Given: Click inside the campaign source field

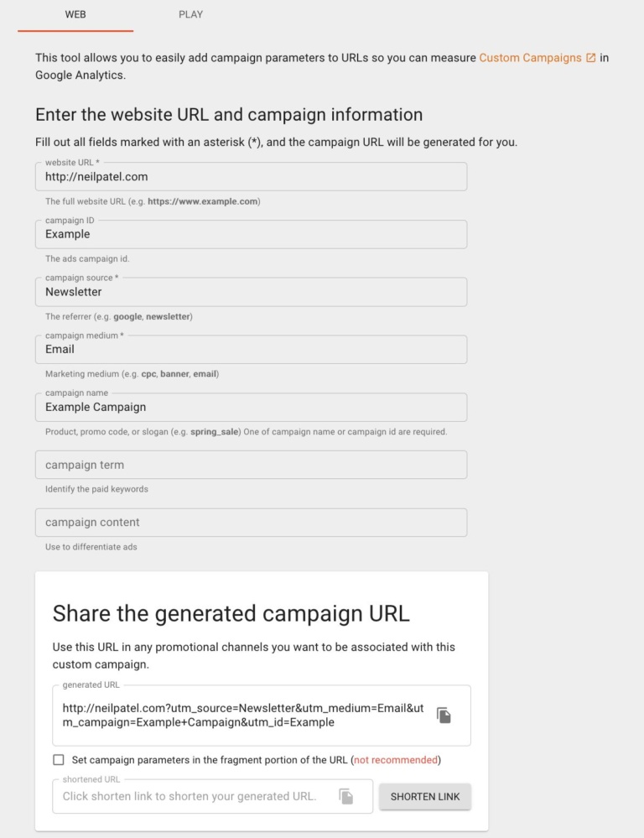Looking at the screenshot, I should pos(250,291).
